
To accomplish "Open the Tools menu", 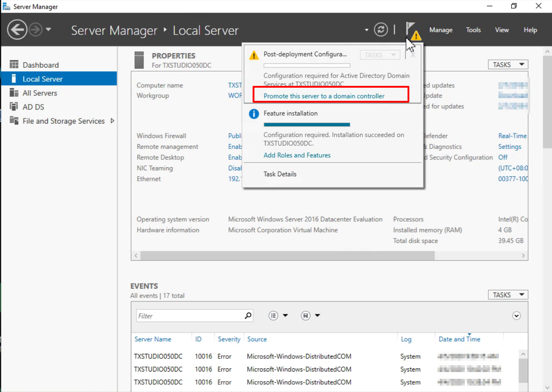I will (473, 30).
